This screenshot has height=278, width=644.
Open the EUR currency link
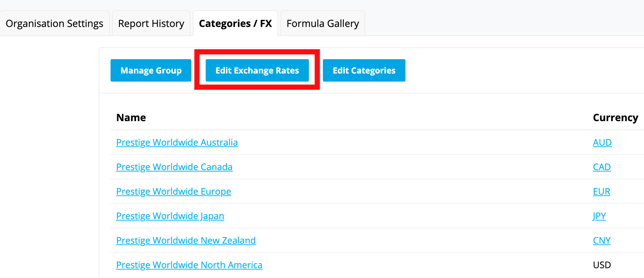[601, 192]
